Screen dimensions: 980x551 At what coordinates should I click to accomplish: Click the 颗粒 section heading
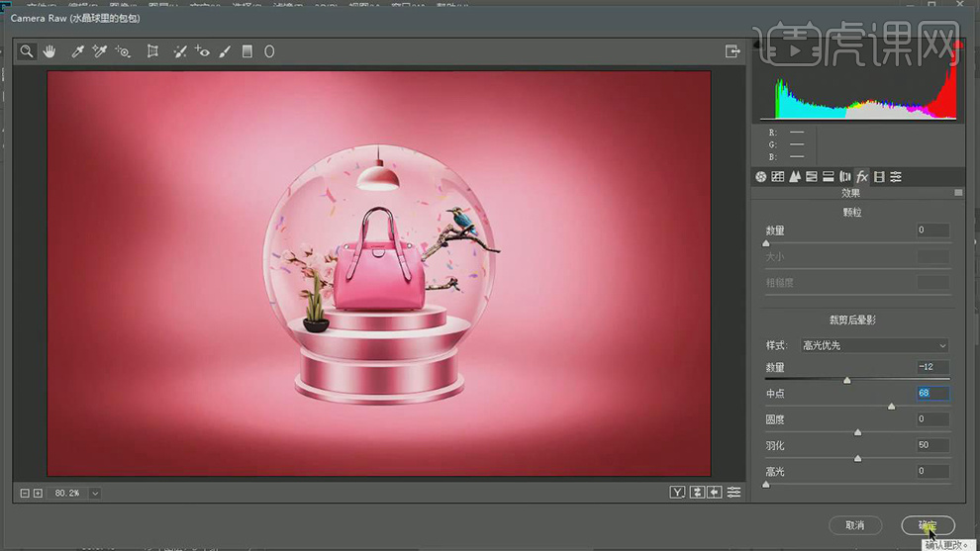[x=852, y=213]
